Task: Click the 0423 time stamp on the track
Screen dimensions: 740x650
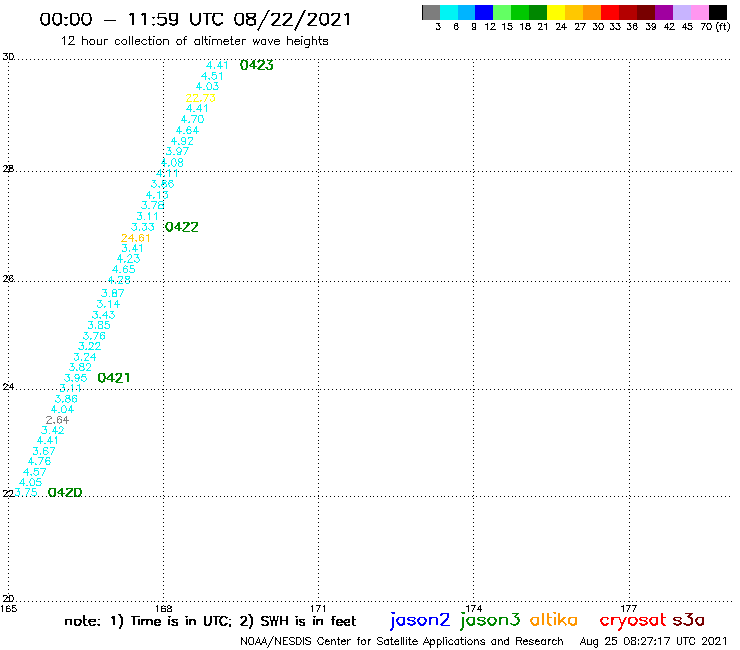Action: pyautogui.click(x=257, y=65)
